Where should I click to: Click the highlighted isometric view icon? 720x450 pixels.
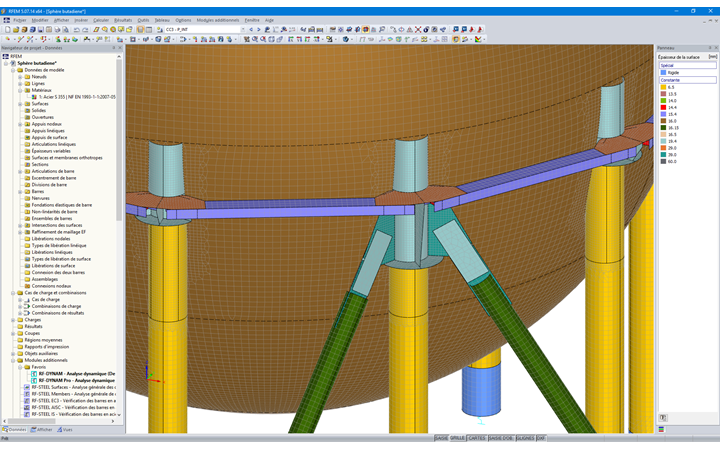tap(366, 29)
